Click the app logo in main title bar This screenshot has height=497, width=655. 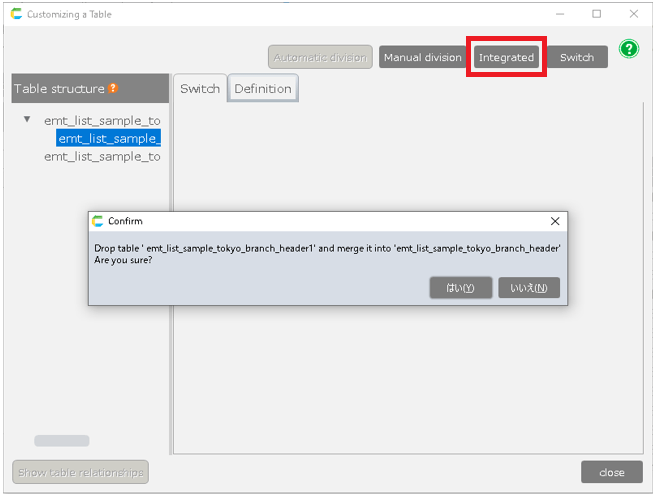point(16,14)
